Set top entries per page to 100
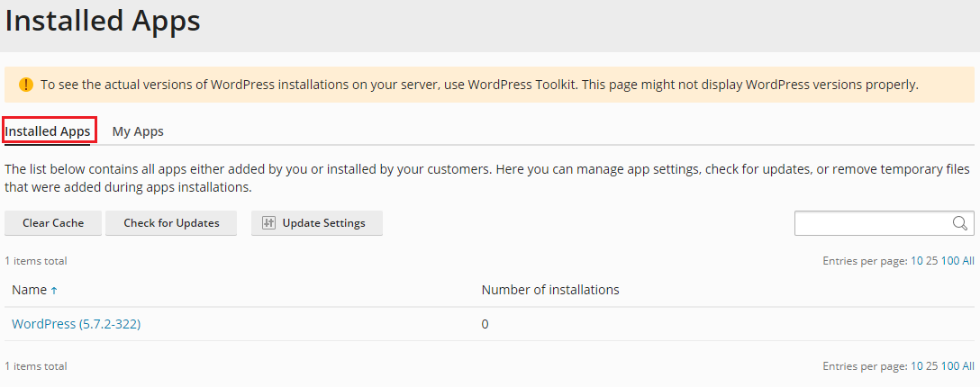The image size is (980, 387). click(x=949, y=262)
